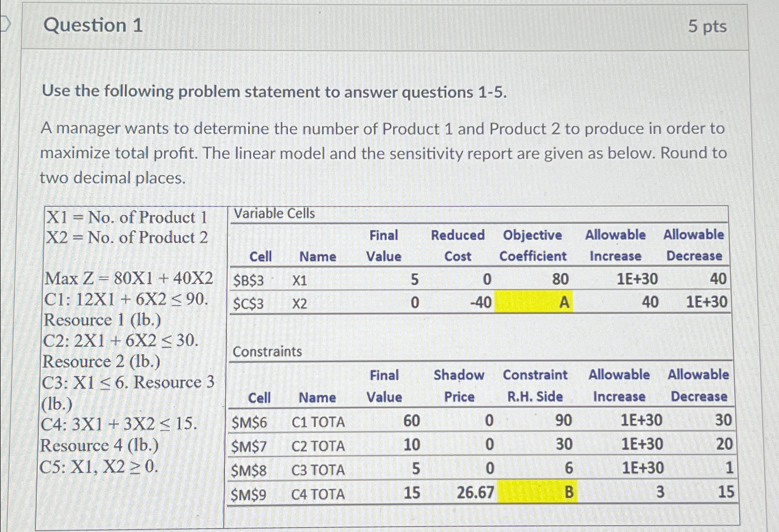This screenshot has width=779, height=532.
Task: Click the C2 TOTA row name
Action: click(x=318, y=446)
